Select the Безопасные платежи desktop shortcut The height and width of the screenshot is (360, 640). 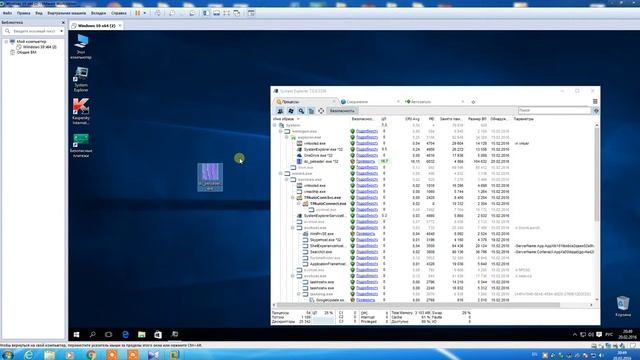(x=81, y=145)
